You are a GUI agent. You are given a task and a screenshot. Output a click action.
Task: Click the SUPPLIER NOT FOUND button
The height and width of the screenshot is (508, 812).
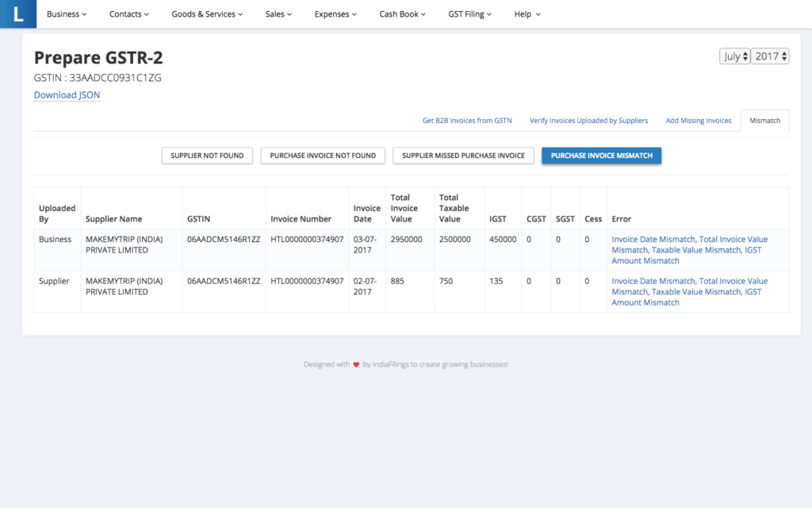click(206, 156)
